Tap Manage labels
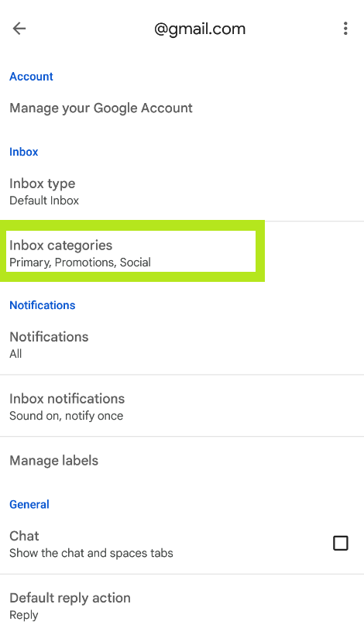364x635 pixels. point(182,461)
